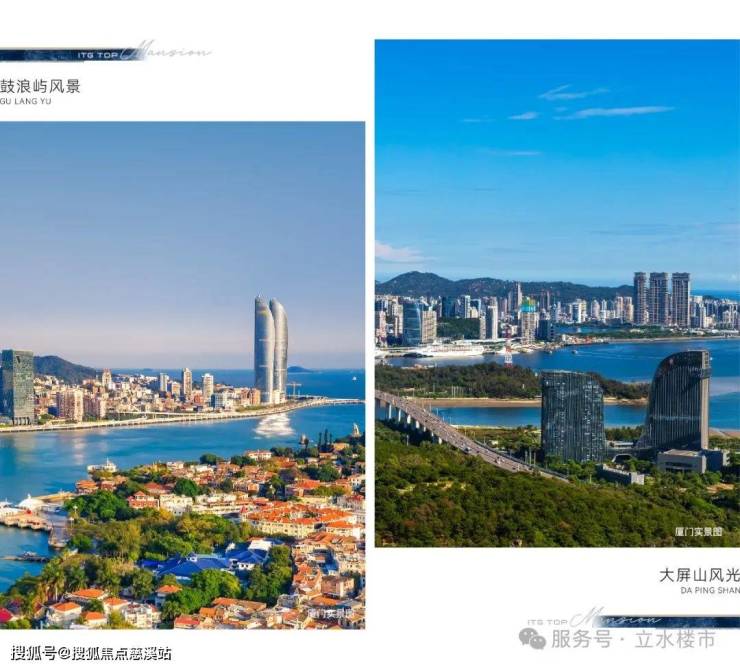This screenshot has width=740, height=669.
Task: Click the DA PING SHAN subtitle text
Action: (710, 590)
